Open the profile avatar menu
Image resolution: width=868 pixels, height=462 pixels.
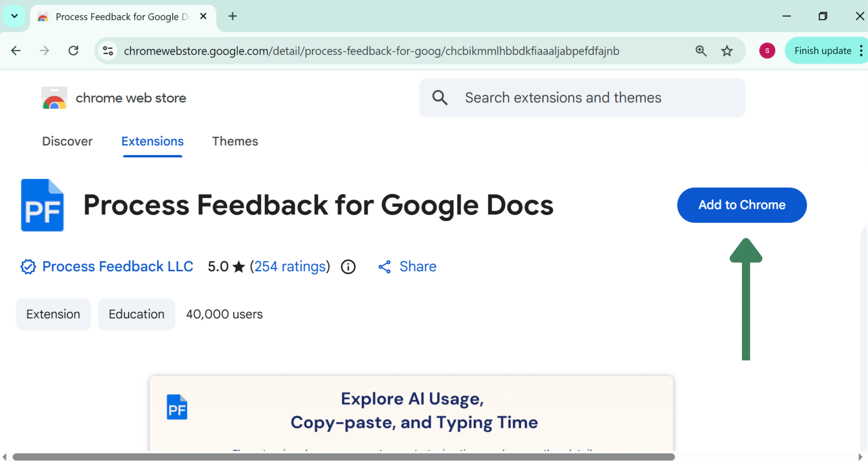(x=767, y=51)
